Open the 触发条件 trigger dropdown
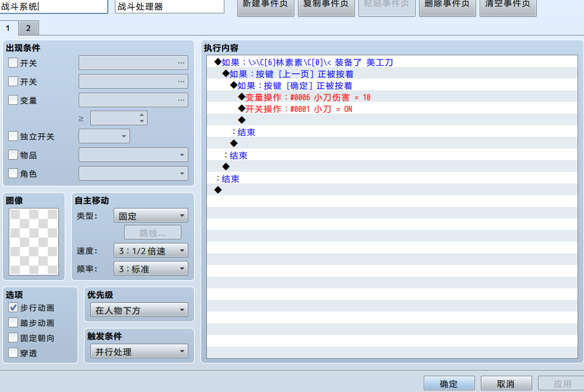The width and height of the screenshot is (584, 392). coord(139,351)
